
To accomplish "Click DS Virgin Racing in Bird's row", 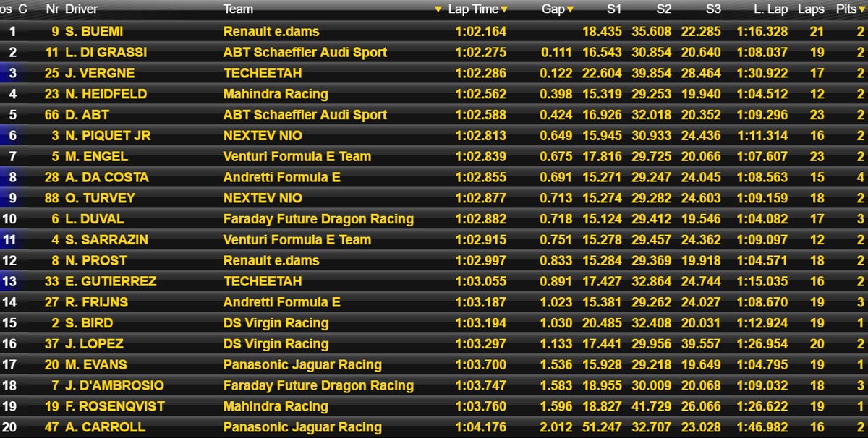I will point(276,323).
